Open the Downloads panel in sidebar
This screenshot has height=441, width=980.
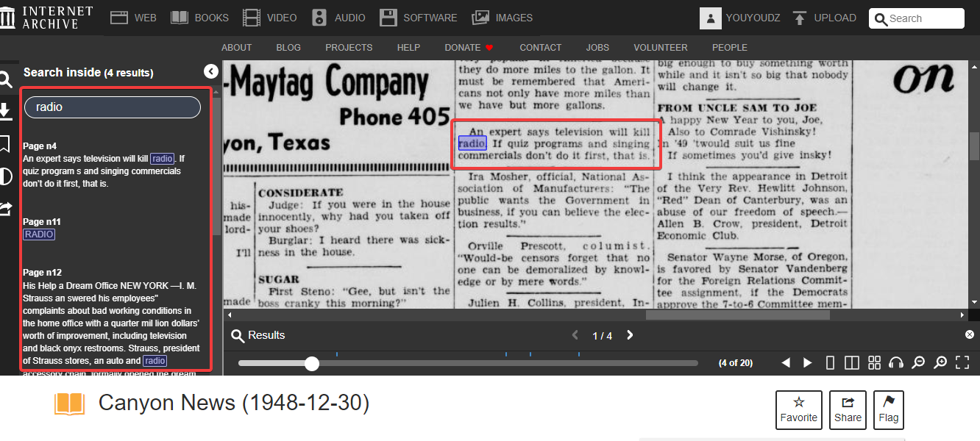coord(5,111)
